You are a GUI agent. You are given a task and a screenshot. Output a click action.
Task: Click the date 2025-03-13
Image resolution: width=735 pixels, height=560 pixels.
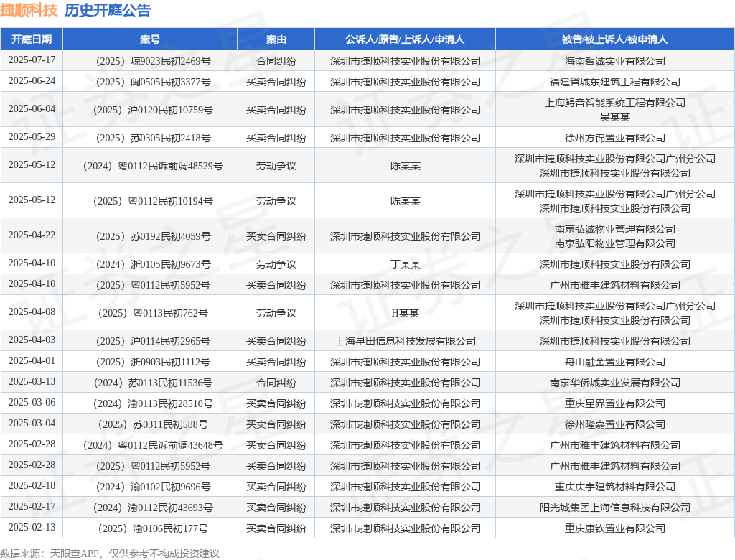click(x=32, y=382)
